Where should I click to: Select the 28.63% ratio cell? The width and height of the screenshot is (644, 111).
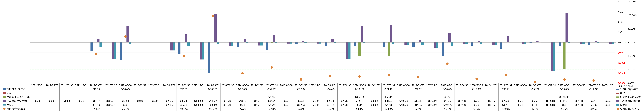(x=447, y=109)
